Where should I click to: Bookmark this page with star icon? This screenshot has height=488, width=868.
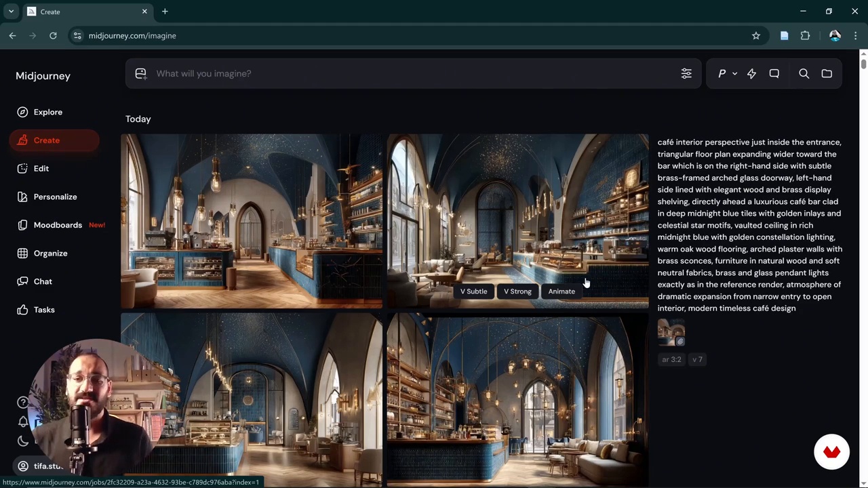(756, 36)
